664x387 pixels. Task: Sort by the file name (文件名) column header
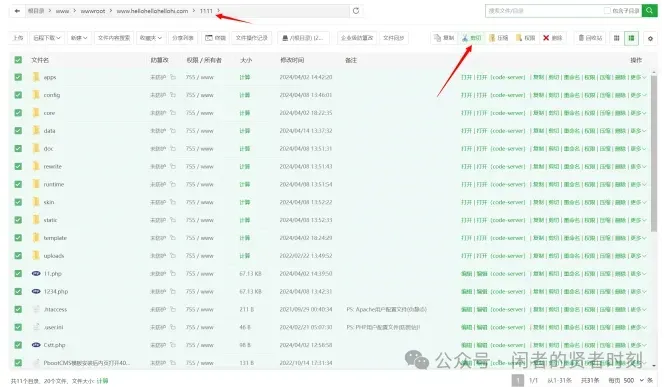tap(40, 60)
